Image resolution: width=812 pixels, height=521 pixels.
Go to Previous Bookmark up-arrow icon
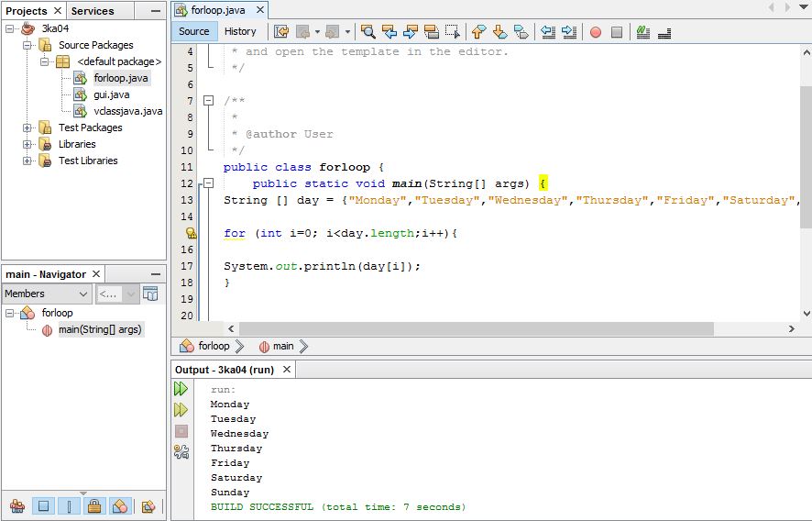(479, 31)
